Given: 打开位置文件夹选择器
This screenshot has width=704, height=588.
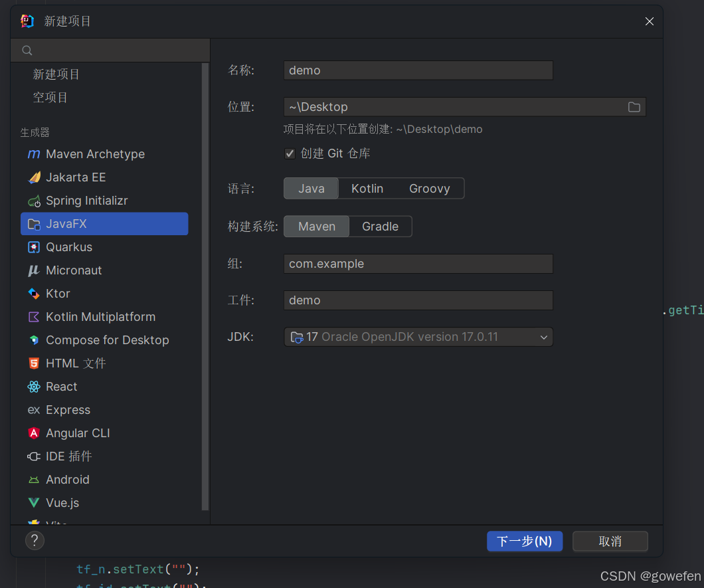Looking at the screenshot, I should (x=634, y=106).
